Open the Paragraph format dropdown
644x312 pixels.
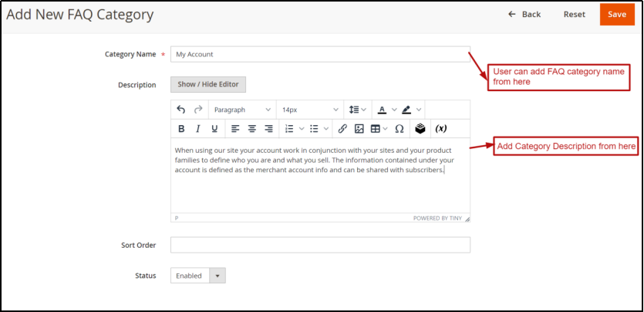pyautogui.click(x=242, y=110)
